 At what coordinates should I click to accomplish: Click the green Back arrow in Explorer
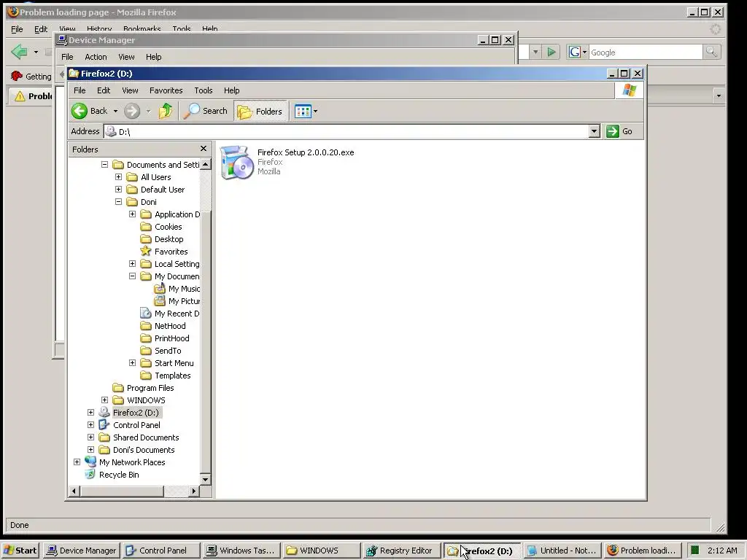[80, 111]
